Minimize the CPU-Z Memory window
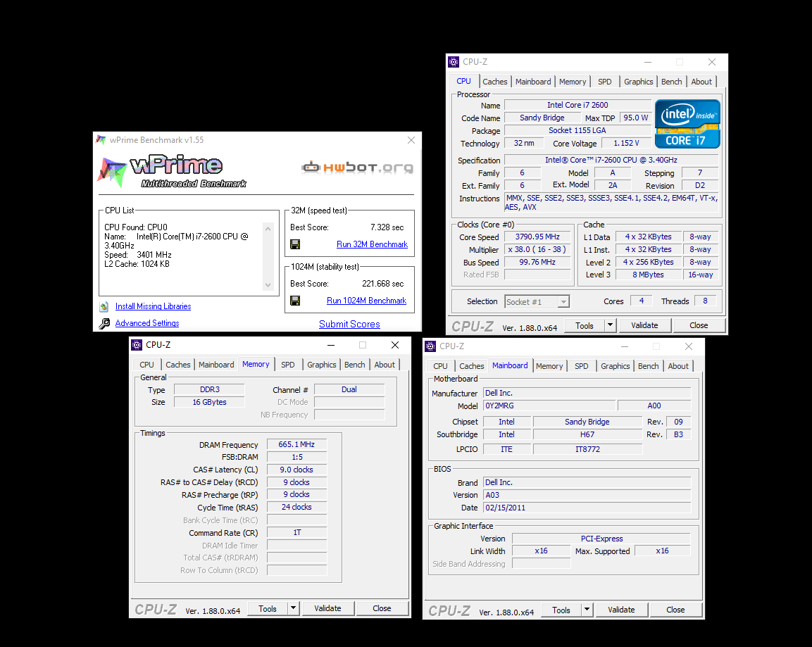The width and height of the screenshot is (812, 647). pyautogui.click(x=331, y=345)
